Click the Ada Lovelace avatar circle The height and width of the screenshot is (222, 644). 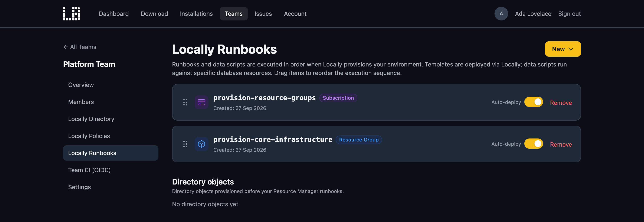(501, 13)
